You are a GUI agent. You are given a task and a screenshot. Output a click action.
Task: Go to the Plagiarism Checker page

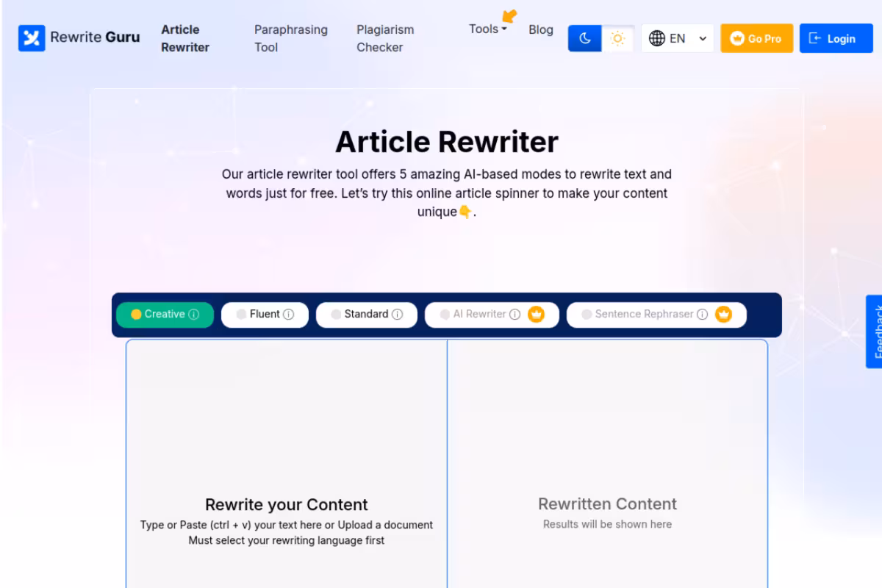click(385, 38)
